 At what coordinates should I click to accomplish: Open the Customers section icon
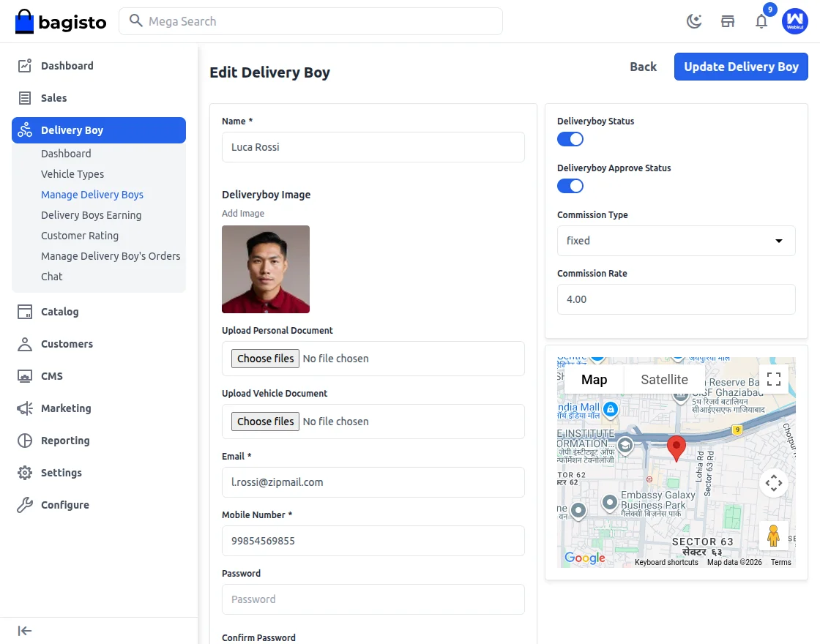tap(23, 343)
